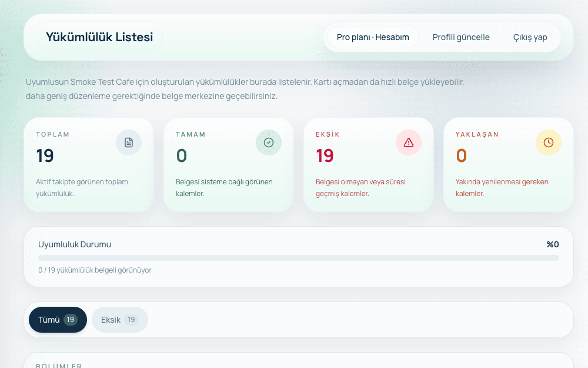Click Profili güncelle link
This screenshot has height=368, width=588.
point(461,37)
